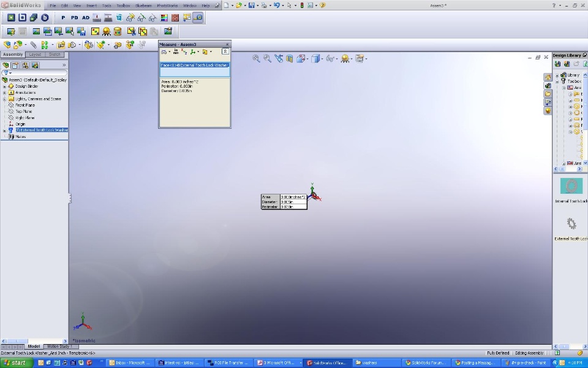Open the PhotoWorks menu
The width and height of the screenshot is (588, 368).
167,6
